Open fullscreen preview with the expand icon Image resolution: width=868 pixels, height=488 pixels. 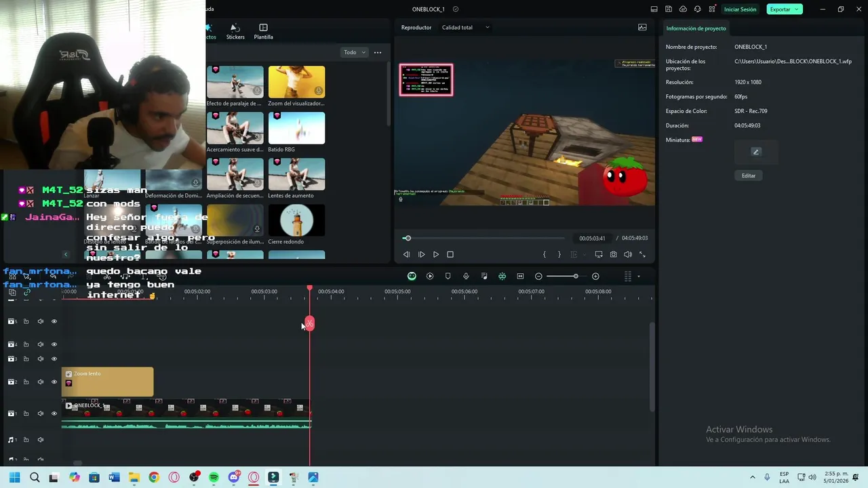pos(642,254)
